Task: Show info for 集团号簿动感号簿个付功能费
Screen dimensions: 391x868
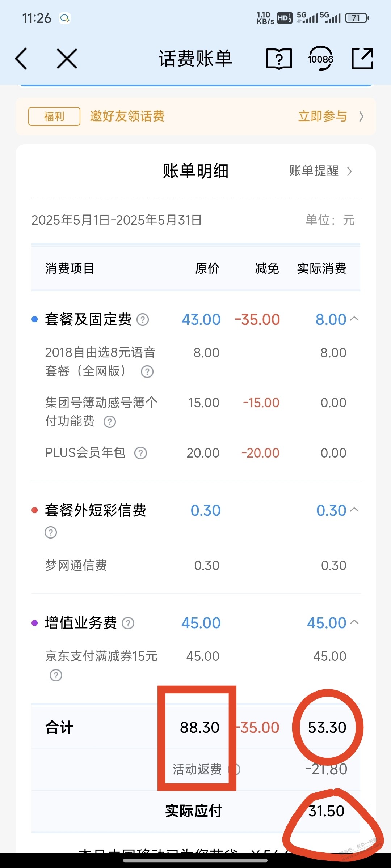Action: click(110, 422)
